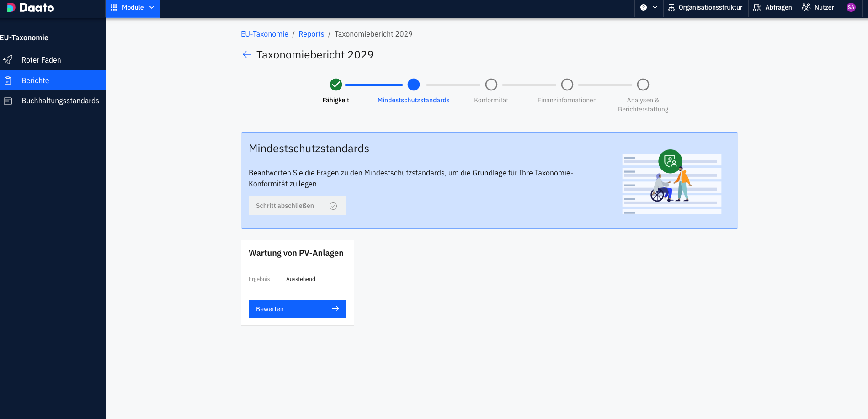Screen dimensions: 868x419
Task: Click the Abfragen icon in the header
Action: (757, 7)
